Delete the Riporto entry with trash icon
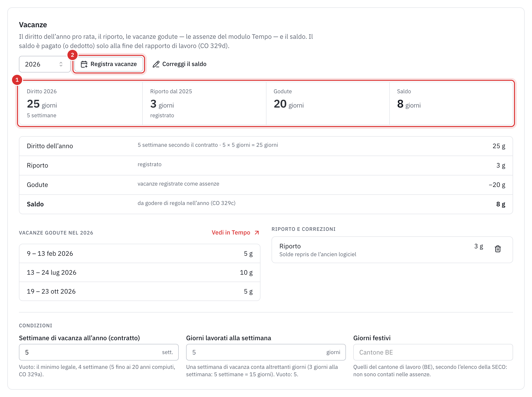Image resolution: width=532 pixels, height=397 pixels. [x=498, y=249]
